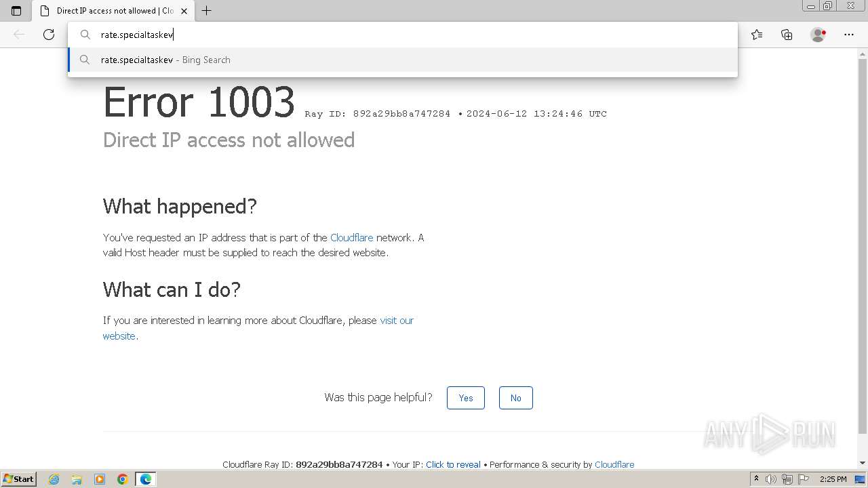Go back with the browser back arrow
The image size is (868, 488).
click(19, 35)
